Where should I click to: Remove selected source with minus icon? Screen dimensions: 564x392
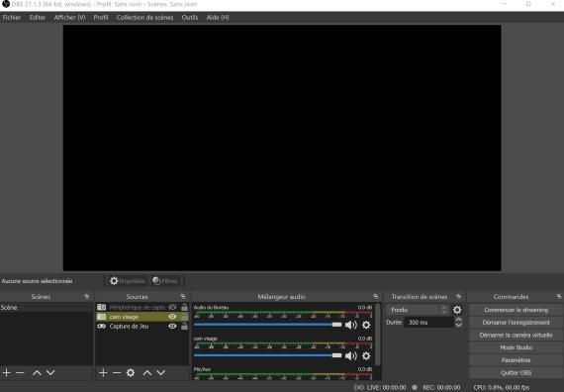117,373
